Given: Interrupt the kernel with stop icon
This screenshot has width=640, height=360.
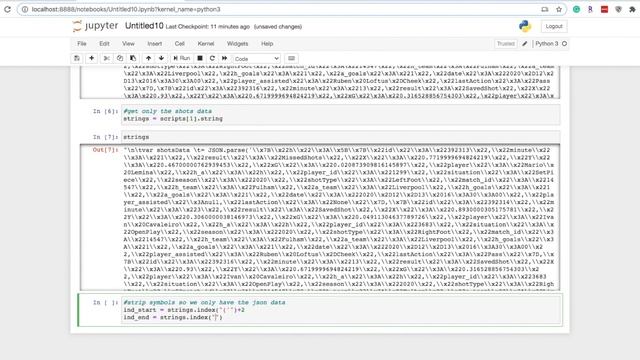Looking at the screenshot, I should click(x=200, y=58).
